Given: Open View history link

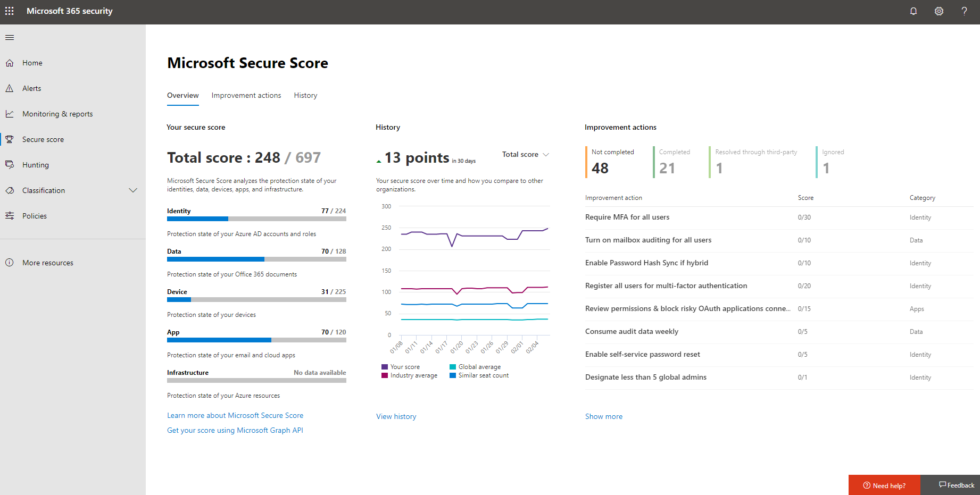Looking at the screenshot, I should point(396,416).
